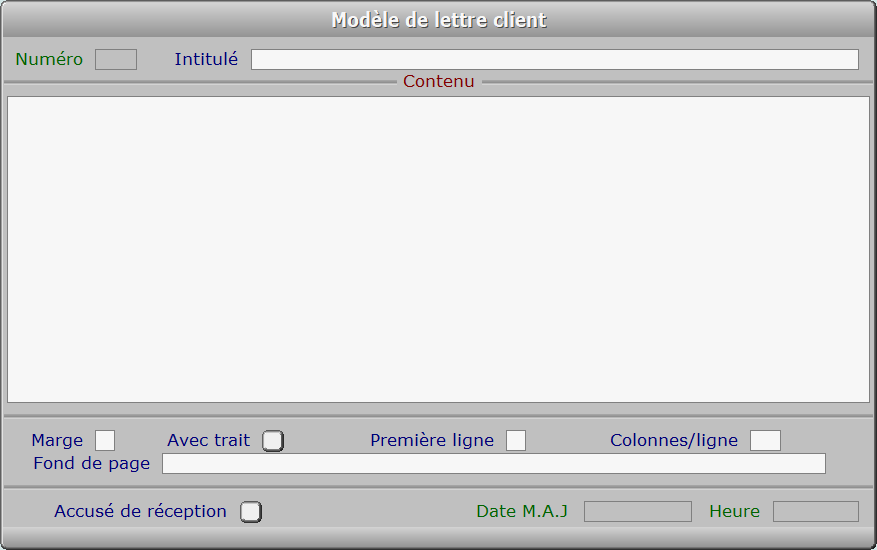Click the Avec trait label
The width and height of the screenshot is (877, 550).
[x=209, y=440]
